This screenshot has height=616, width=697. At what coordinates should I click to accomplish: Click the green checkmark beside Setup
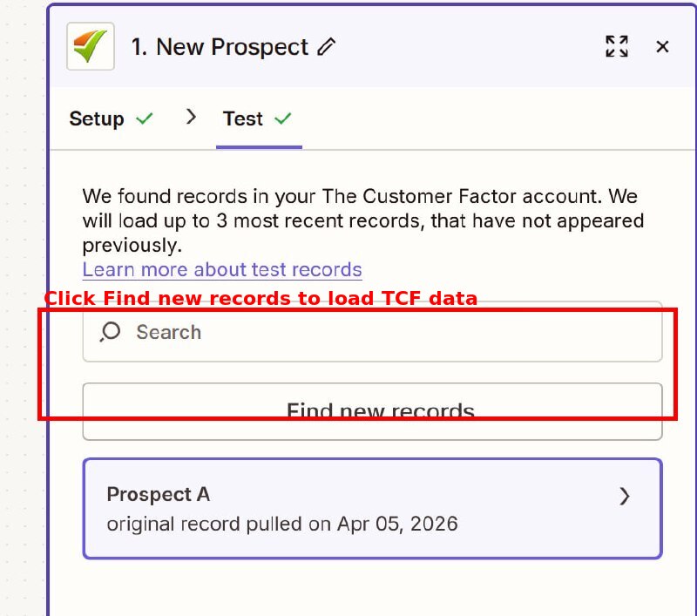145,118
